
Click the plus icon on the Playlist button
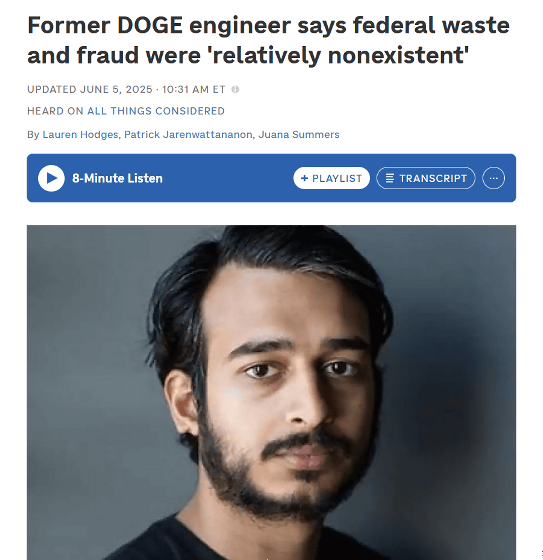304,178
